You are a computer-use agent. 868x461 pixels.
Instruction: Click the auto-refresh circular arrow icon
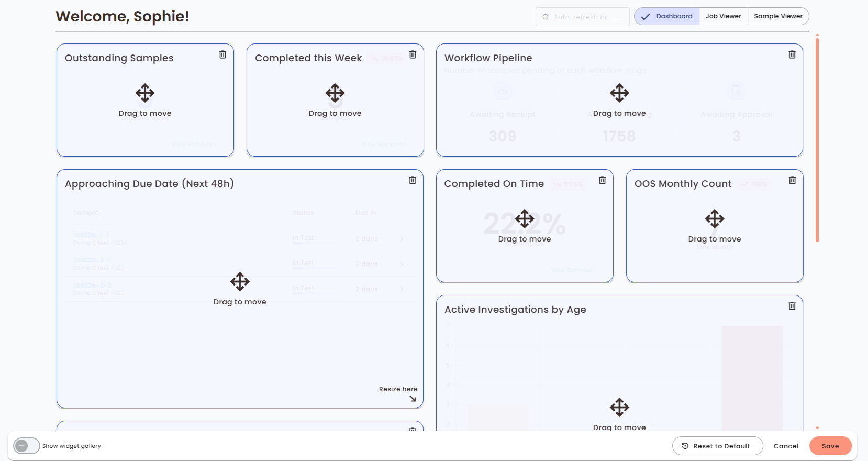coord(546,17)
